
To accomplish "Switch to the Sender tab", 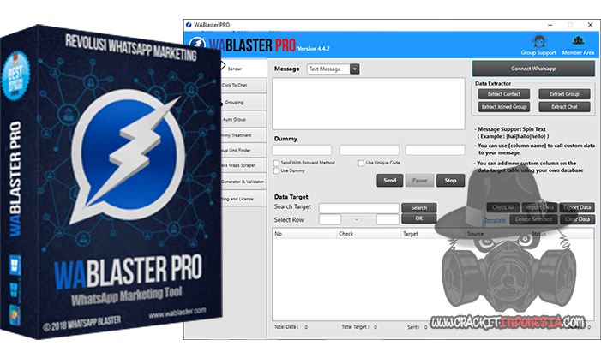I will [234, 66].
